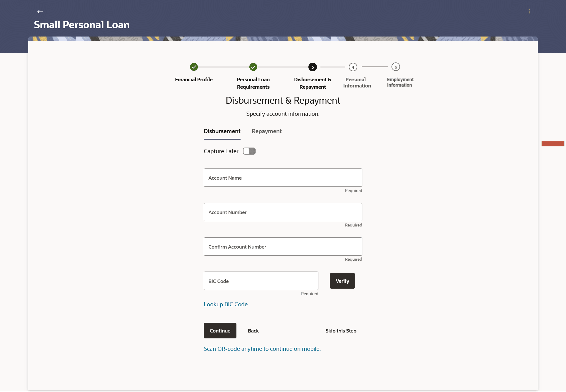This screenshot has width=566, height=392.
Task: Toggle the Capture Later switch
Action: (249, 151)
